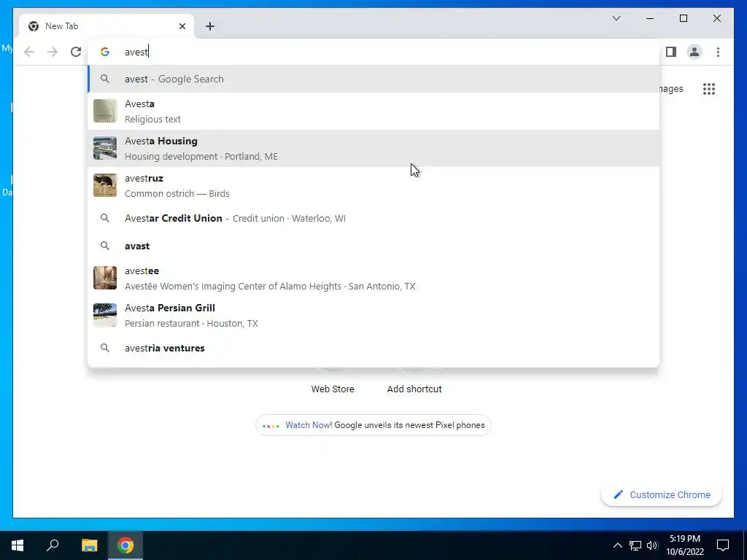Viewport: 747px width, 560px height.
Task: Open File Explorer from taskbar
Action: 89,545
